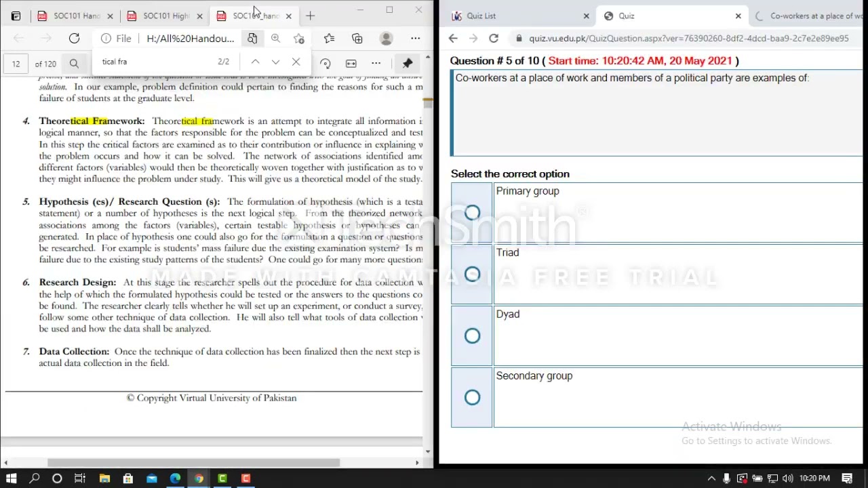Open Collections in Edge toolbar
The height and width of the screenshot is (488, 868).
[x=357, y=39]
